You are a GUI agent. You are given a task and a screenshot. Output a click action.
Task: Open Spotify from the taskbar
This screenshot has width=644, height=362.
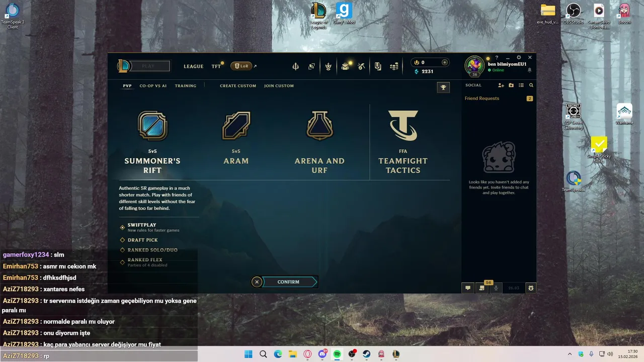coord(337,354)
